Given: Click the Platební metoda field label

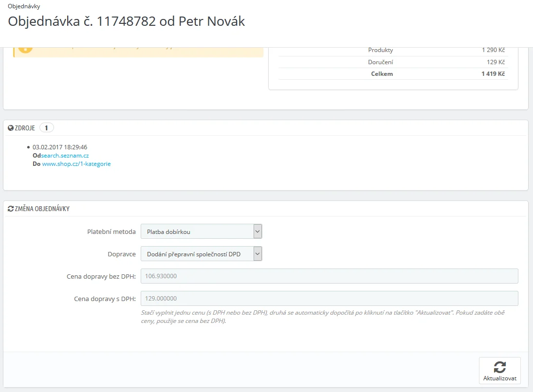Looking at the screenshot, I should click(111, 232).
